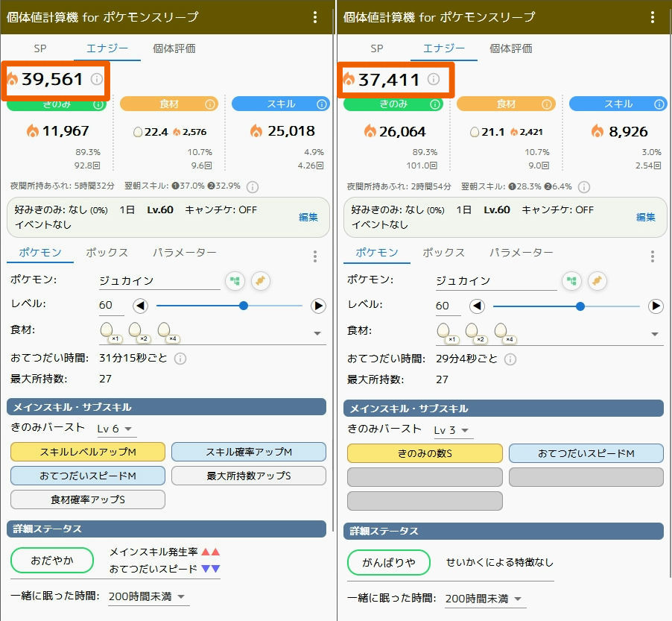
Task: Click the がんばりや nature button
Action: pos(389,562)
